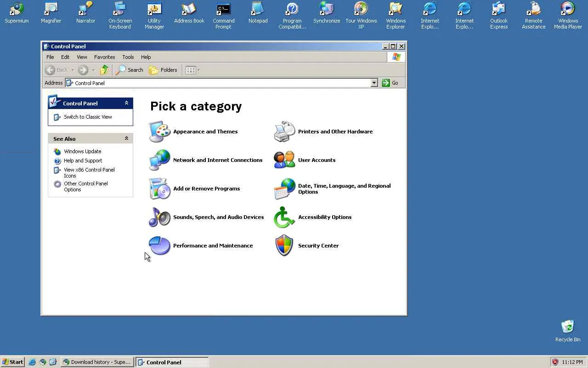
Task: Select the Outlook Express desktop shortcut
Action: [x=499, y=15]
